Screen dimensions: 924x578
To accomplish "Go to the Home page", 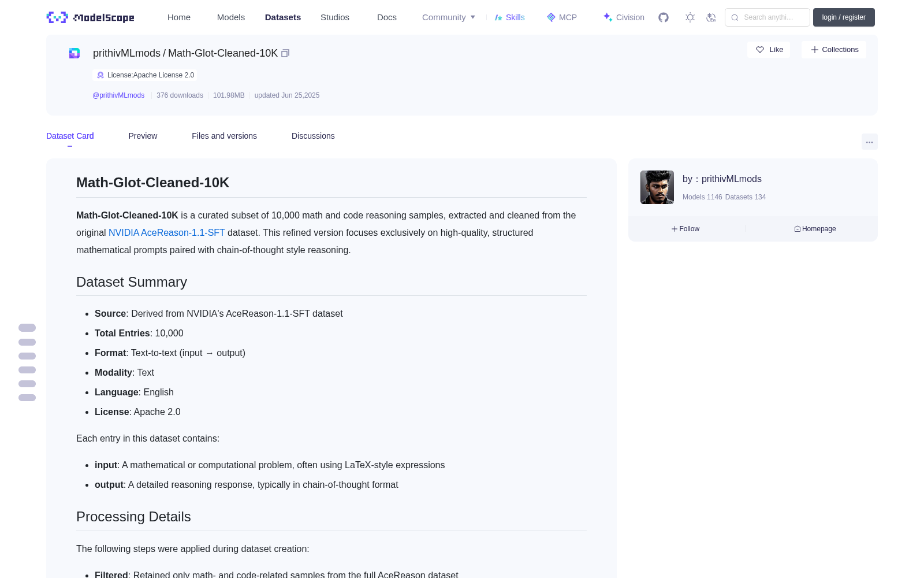I will click(179, 17).
